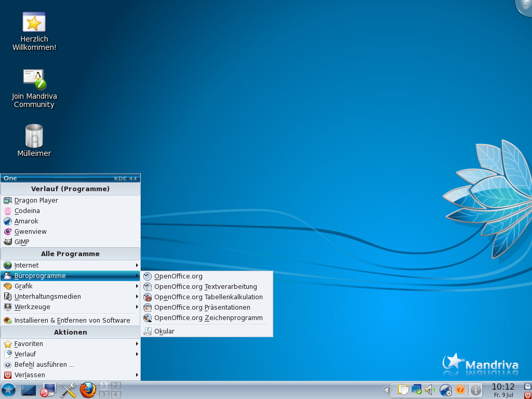Switch to virtual desktop 2
532x399 pixels.
point(116,385)
